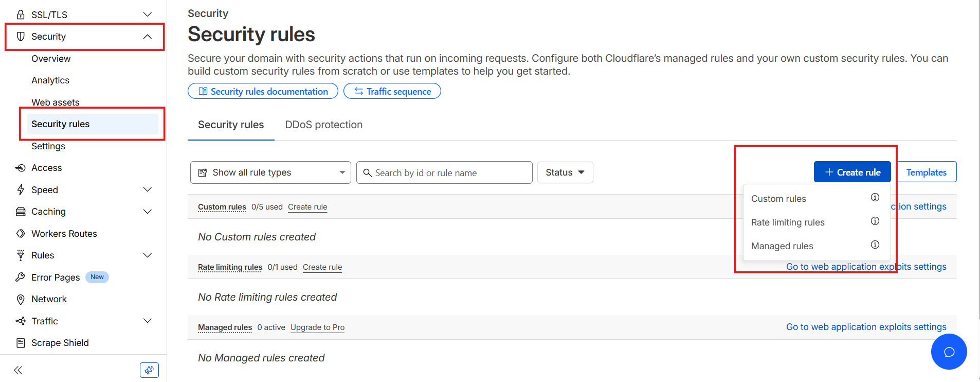Viewport: 980px width, 382px height.
Task: Click the Templates button
Action: click(x=926, y=172)
